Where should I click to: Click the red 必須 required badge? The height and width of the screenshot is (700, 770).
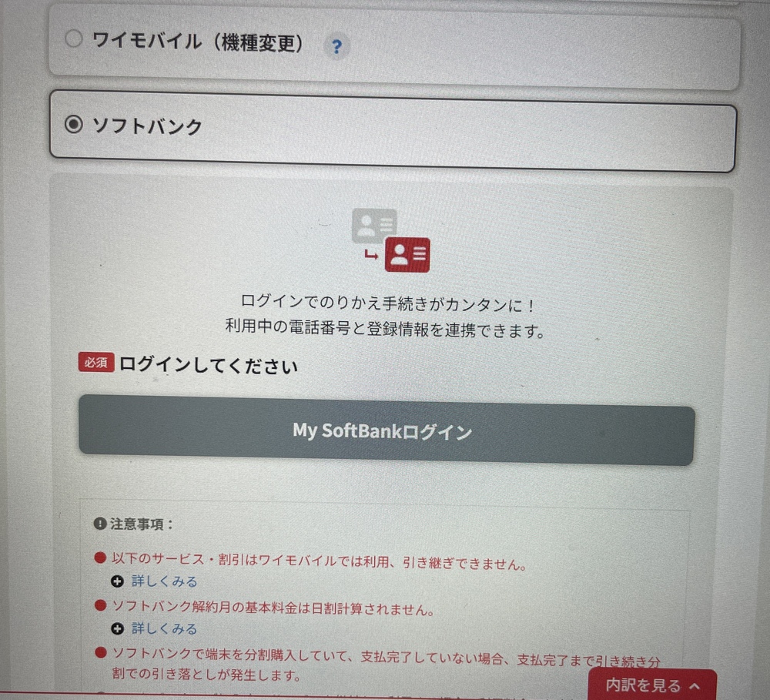pyautogui.click(x=95, y=362)
